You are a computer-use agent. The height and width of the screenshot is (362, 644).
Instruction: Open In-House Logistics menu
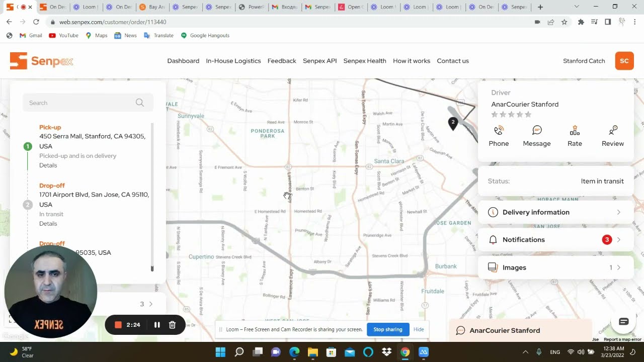pyautogui.click(x=233, y=61)
